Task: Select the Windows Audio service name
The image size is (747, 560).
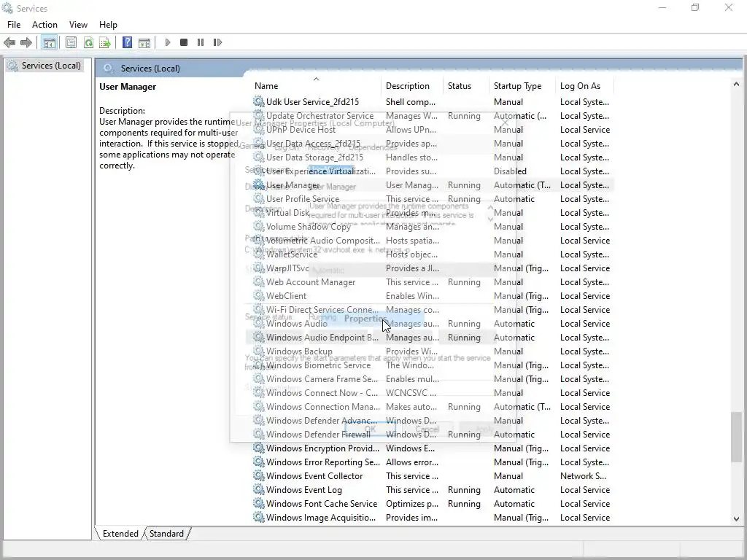Action: click(297, 323)
